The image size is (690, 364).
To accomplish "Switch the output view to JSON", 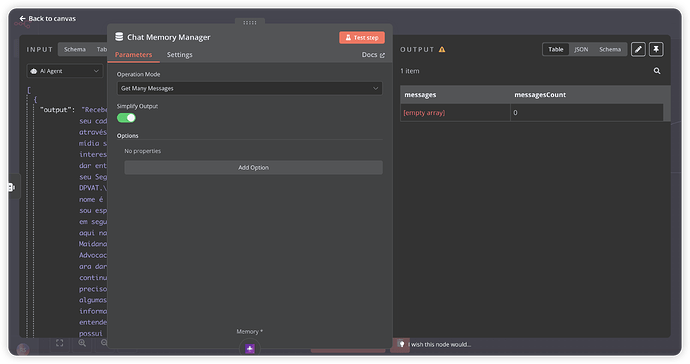I will tap(581, 49).
